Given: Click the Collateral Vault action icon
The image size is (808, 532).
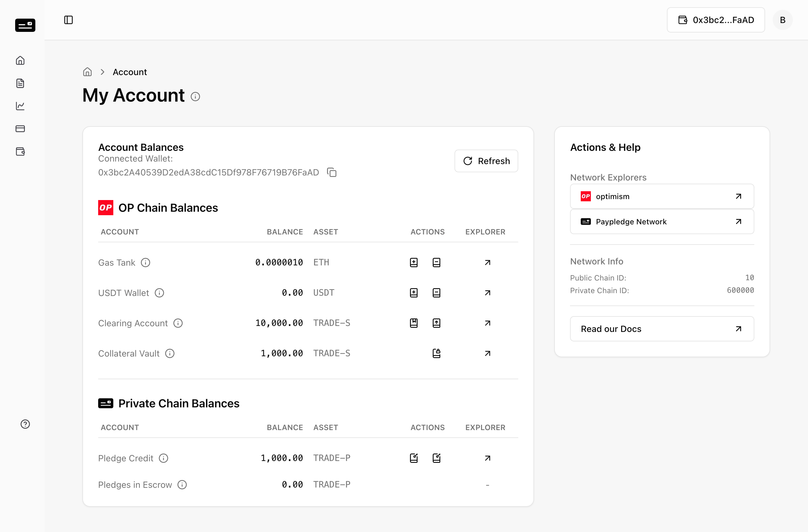Looking at the screenshot, I should click(x=437, y=353).
